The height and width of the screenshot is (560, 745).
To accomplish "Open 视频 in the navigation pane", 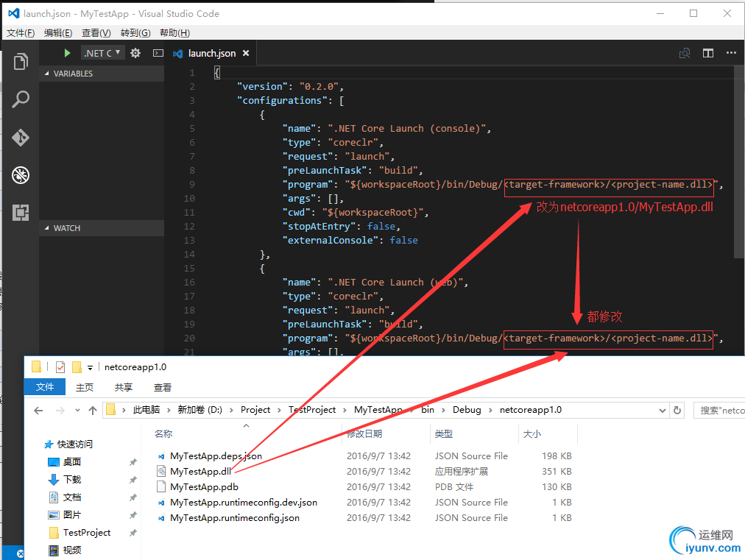I will point(71,550).
